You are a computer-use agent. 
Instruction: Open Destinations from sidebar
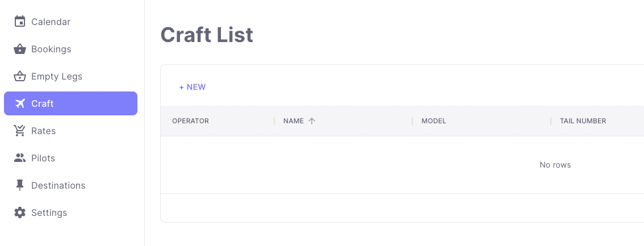pos(58,185)
